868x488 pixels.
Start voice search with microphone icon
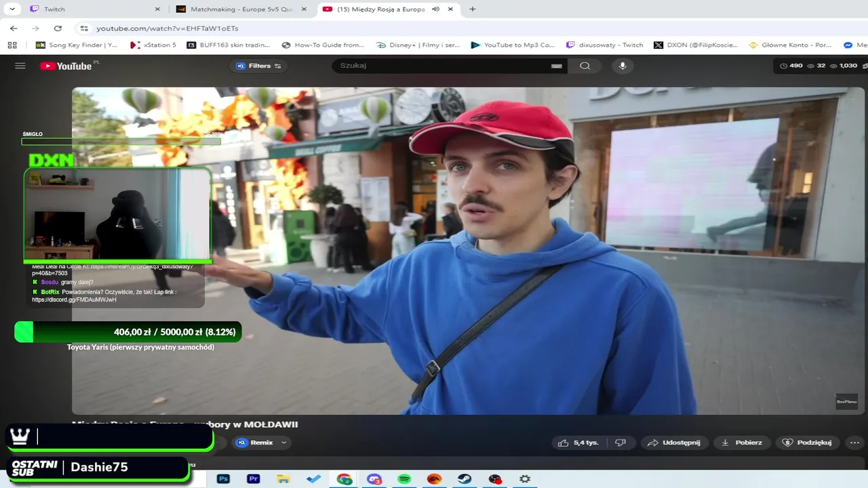pos(623,66)
